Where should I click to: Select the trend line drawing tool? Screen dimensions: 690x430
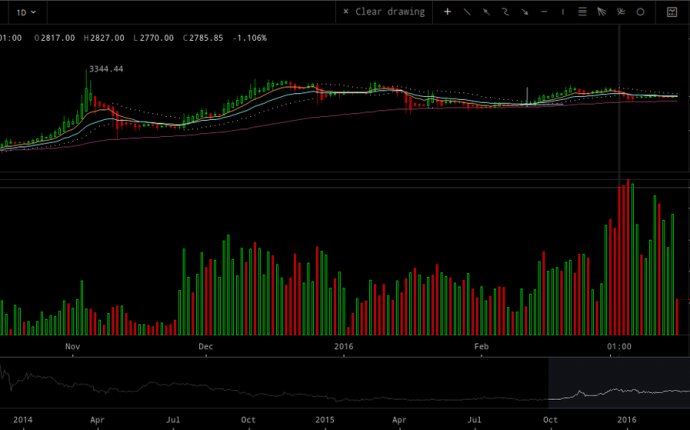(467, 12)
